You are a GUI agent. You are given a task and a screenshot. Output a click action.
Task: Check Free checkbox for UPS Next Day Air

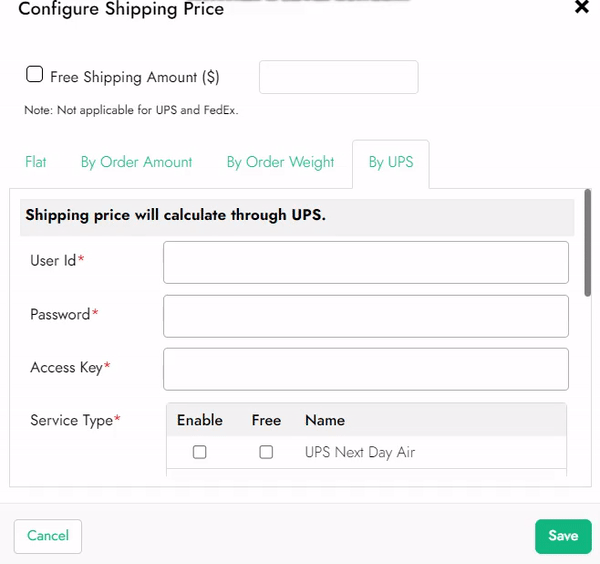point(266,452)
